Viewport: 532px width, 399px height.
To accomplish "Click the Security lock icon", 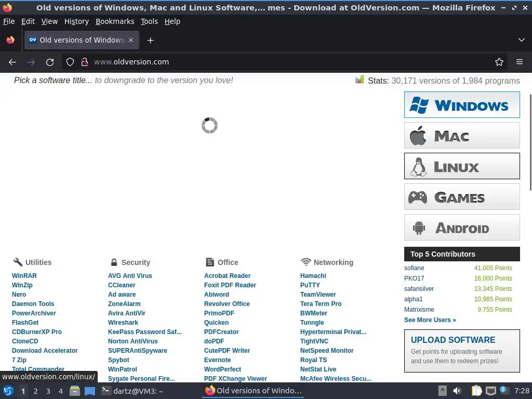I will (x=114, y=262).
